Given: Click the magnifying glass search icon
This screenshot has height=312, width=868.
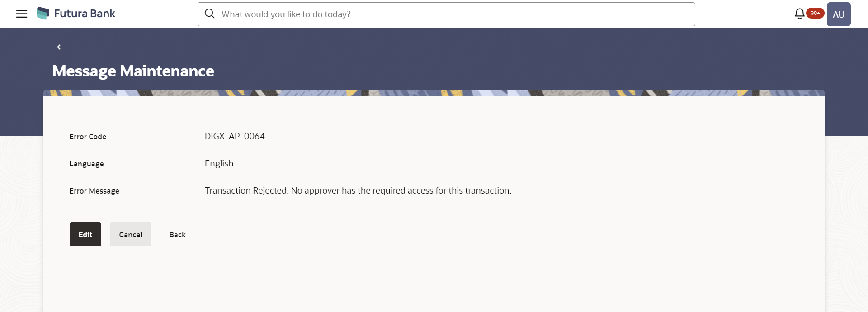Looking at the screenshot, I should coord(210,14).
